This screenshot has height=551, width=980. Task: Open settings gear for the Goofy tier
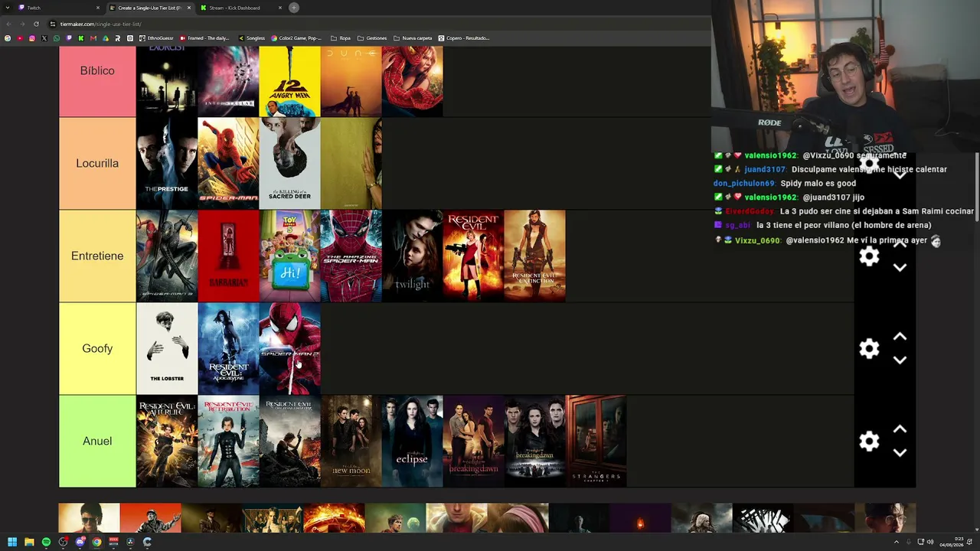click(x=869, y=349)
